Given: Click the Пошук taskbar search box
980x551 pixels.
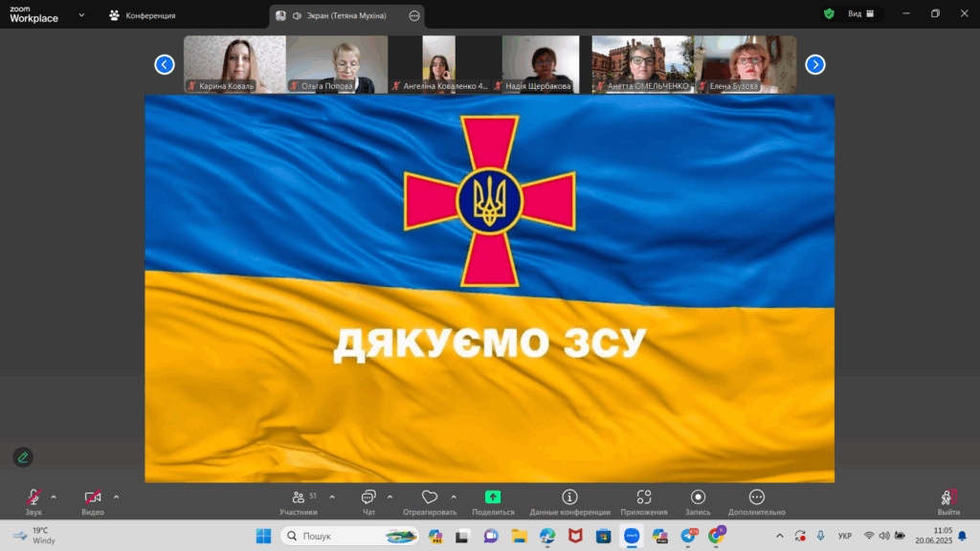Looking at the screenshot, I should 349,536.
